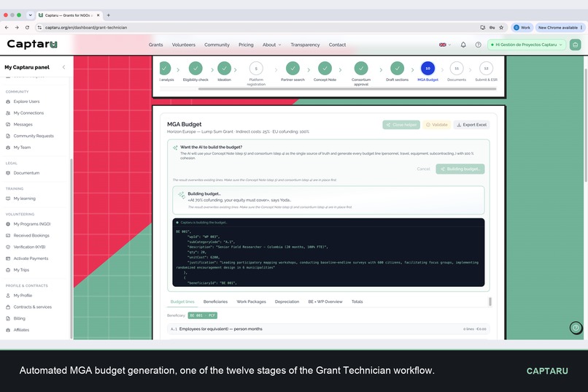
Task: Click the Billing icon
Action: click(x=8, y=318)
